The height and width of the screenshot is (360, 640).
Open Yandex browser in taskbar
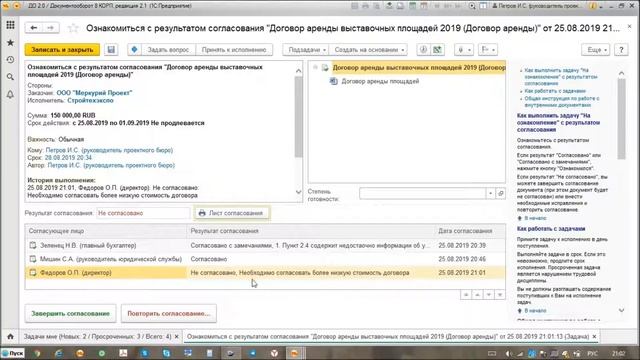(274, 353)
